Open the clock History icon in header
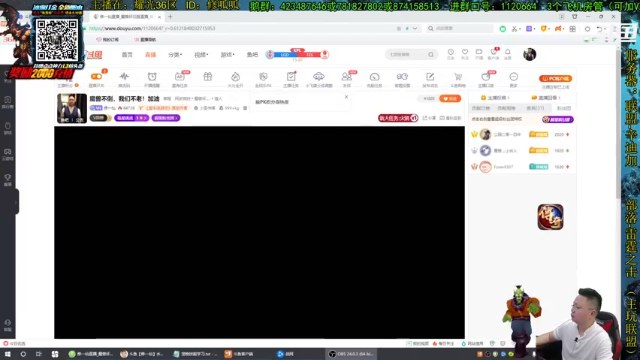 pos(451,52)
